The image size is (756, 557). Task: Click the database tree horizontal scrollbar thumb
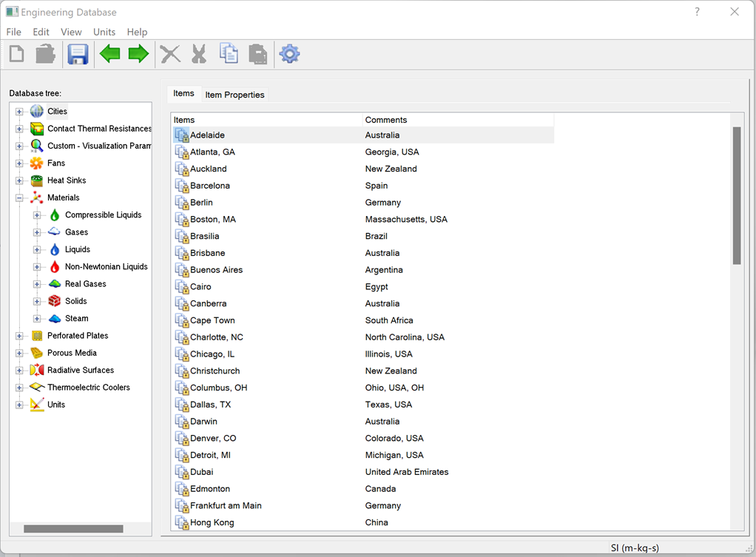[73, 529]
